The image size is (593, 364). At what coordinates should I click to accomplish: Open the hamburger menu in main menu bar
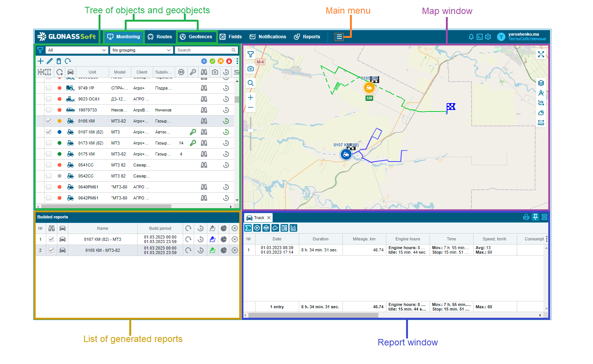339,37
